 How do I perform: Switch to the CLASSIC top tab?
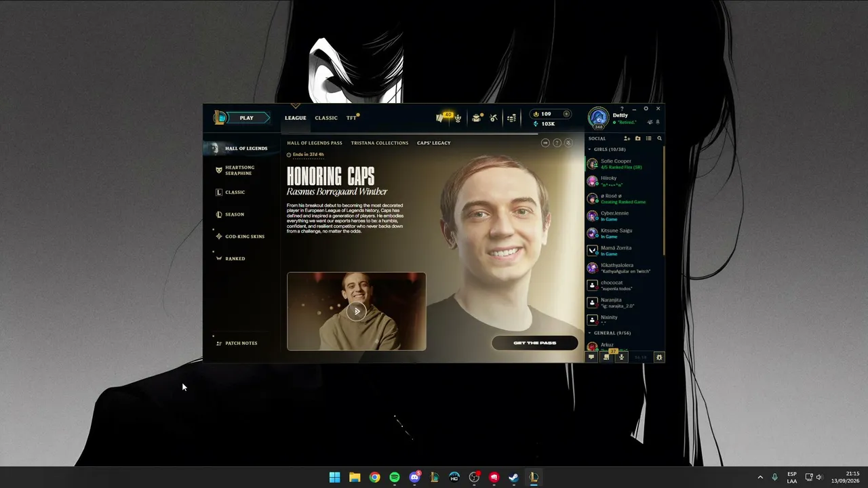click(326, 118)
